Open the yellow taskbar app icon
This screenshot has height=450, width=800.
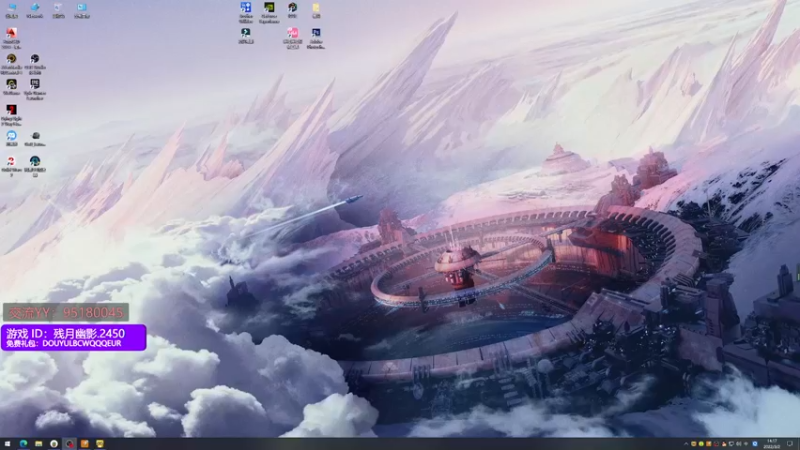pyautogui.click(x=100, y=444)
